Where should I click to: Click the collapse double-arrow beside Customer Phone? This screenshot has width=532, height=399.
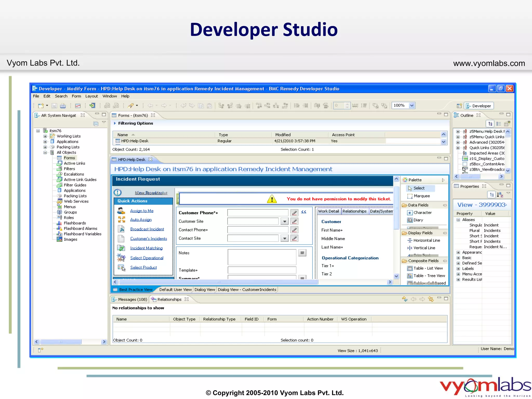(304, 212)
